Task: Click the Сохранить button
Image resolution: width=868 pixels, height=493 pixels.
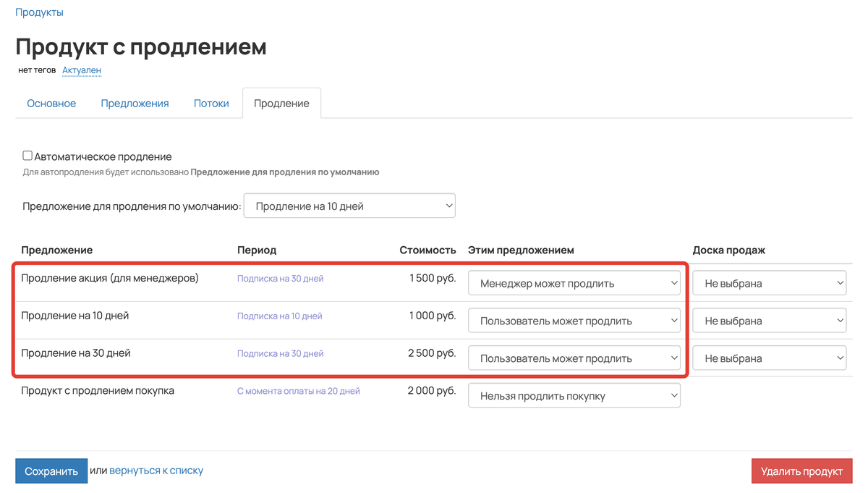Action: point(51,471)
